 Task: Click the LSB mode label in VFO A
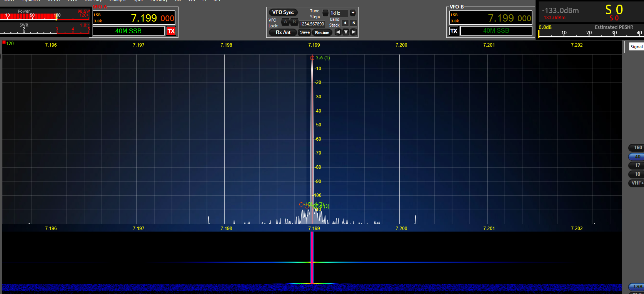[x=97, y=15]
